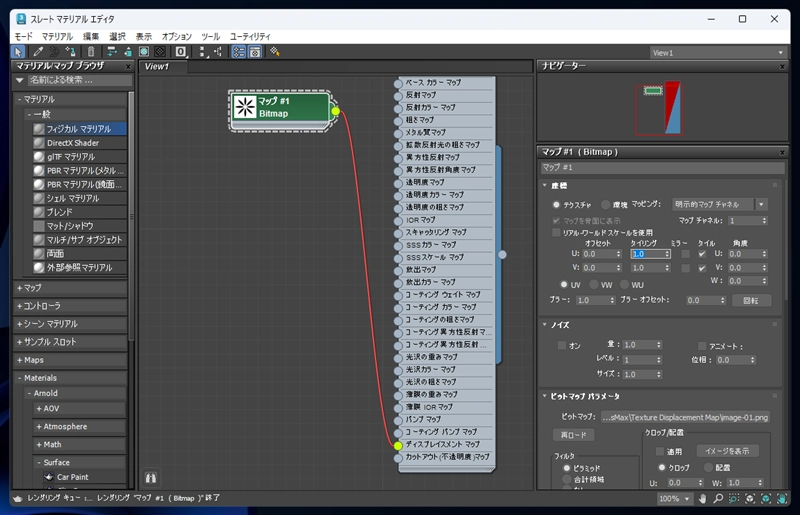The image size is (800, 515).
Task: Open the 編集 menu
Action: pos(91,36)
